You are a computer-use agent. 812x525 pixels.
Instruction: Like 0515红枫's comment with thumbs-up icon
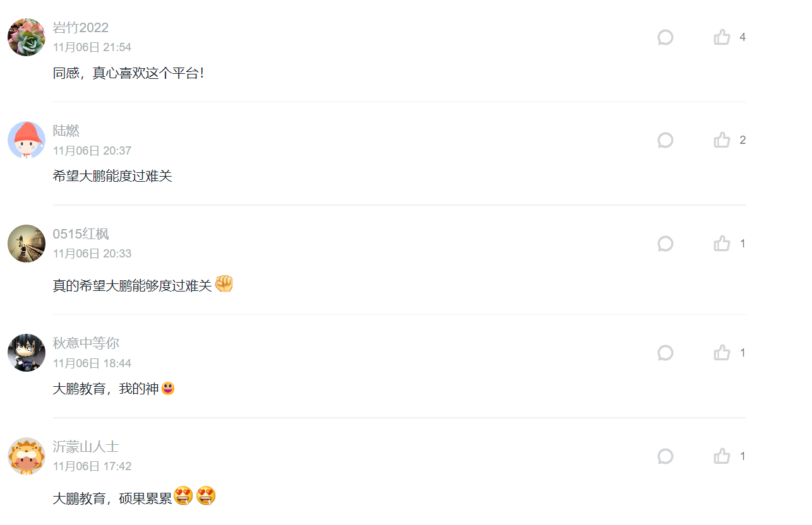click(722, 244)
